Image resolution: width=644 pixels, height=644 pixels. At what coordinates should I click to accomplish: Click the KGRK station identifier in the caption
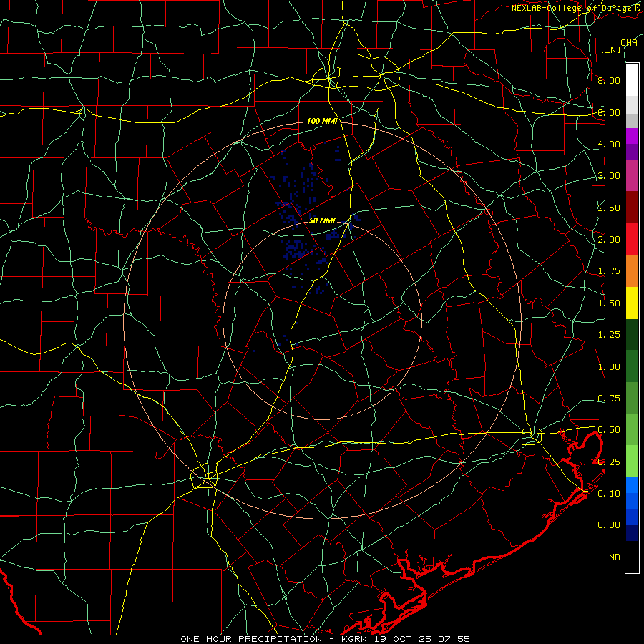(354, 639)
